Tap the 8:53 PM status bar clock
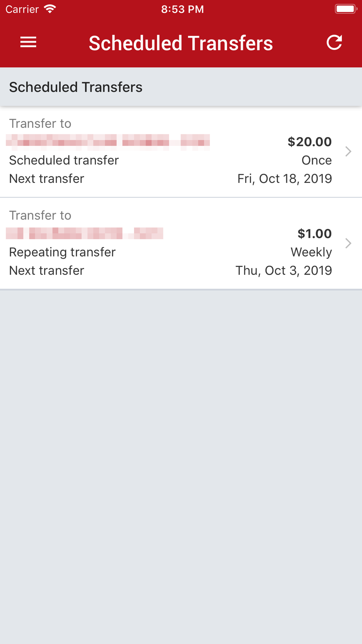The width and height of the screenshot is (362, 644). [182, 9]
